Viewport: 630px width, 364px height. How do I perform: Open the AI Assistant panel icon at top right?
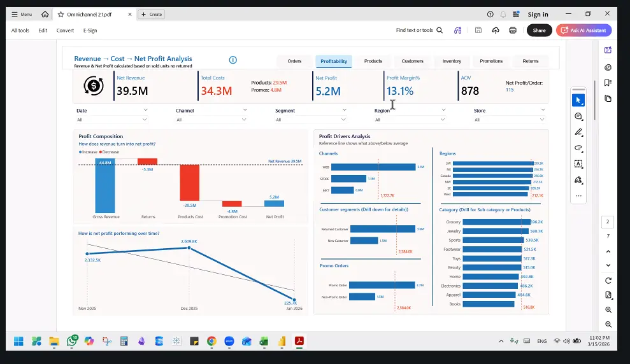coord(608,50)
